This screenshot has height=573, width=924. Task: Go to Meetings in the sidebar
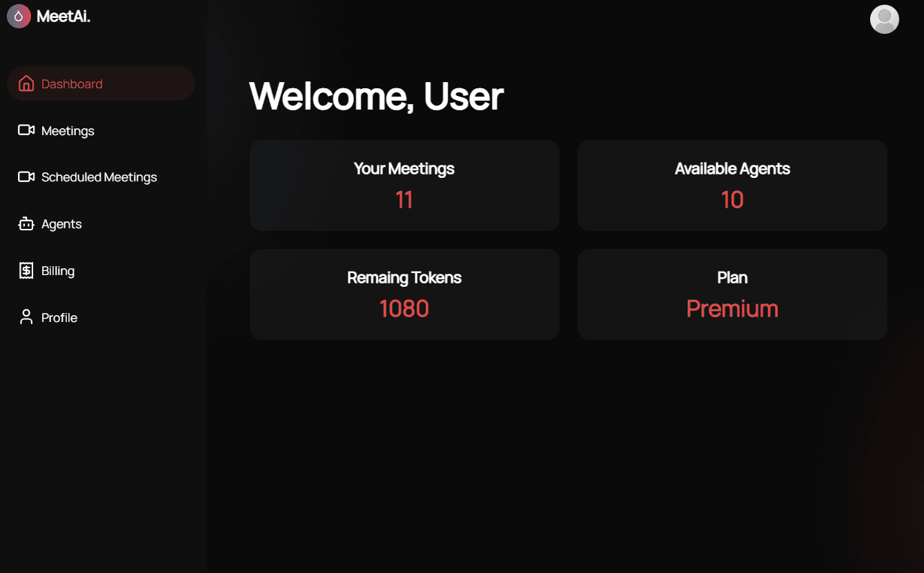(68, 131)
